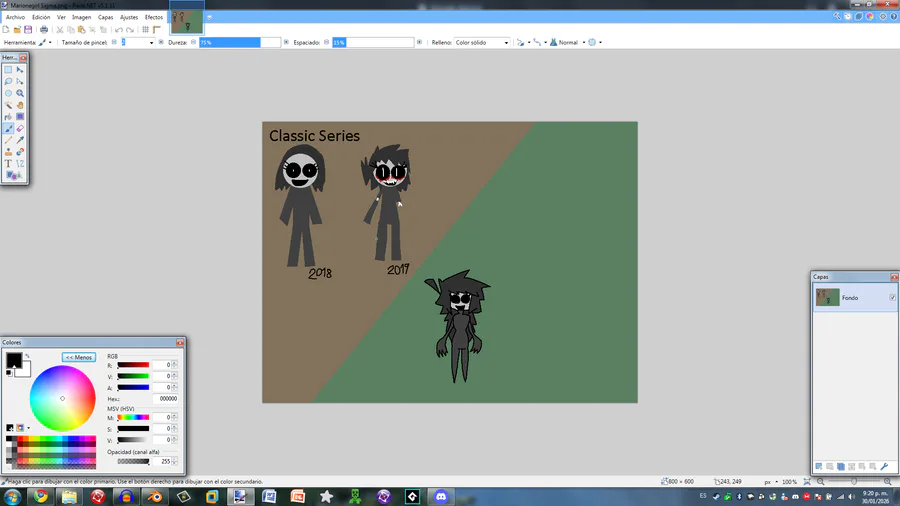Click the zoom in magnifier in status bar
This screenshot has width=900, height=506.
pos(888,482)
